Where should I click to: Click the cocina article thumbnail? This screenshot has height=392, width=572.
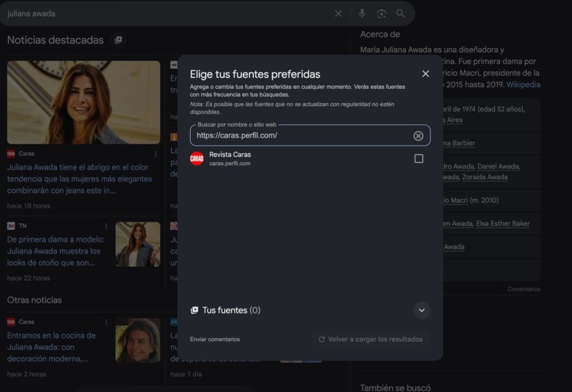138,340
